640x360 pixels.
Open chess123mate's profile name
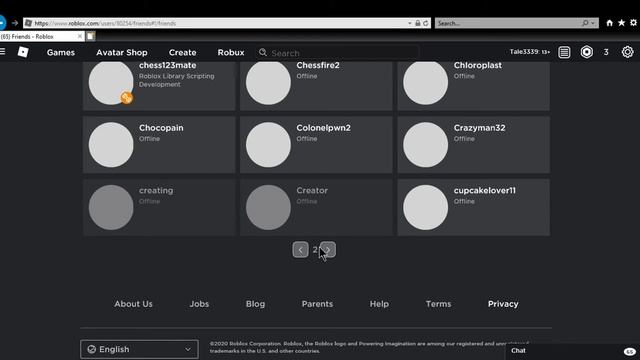167,65
